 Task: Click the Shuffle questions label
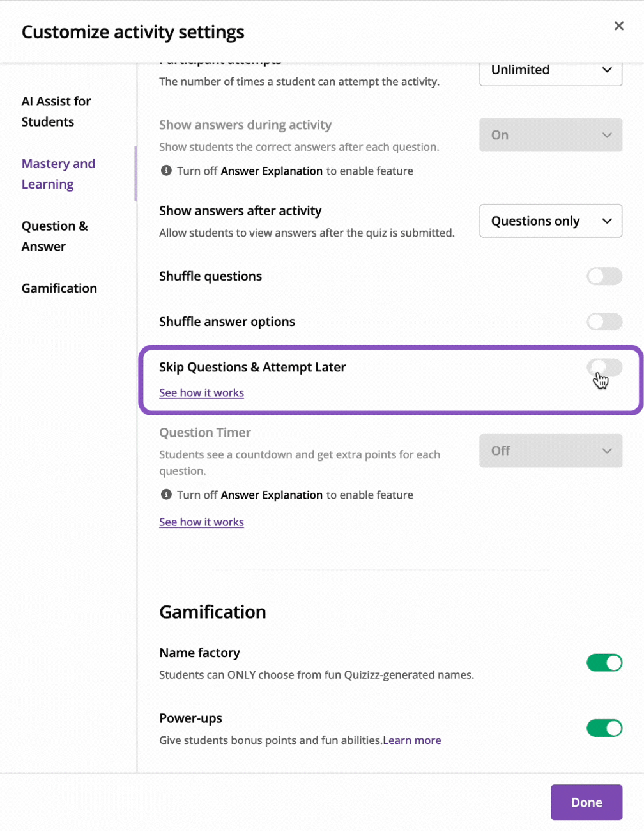tap(210, 276)
